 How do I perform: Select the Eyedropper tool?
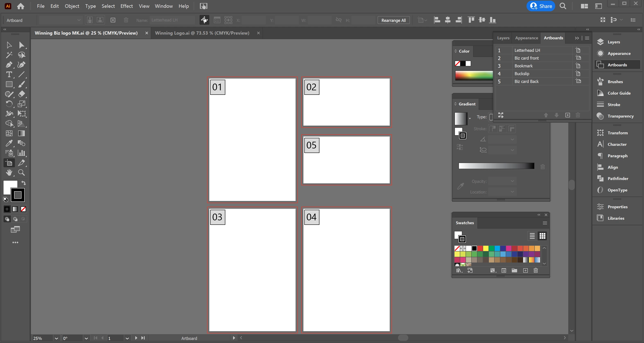pyautogui.click(x=9, y=143)
